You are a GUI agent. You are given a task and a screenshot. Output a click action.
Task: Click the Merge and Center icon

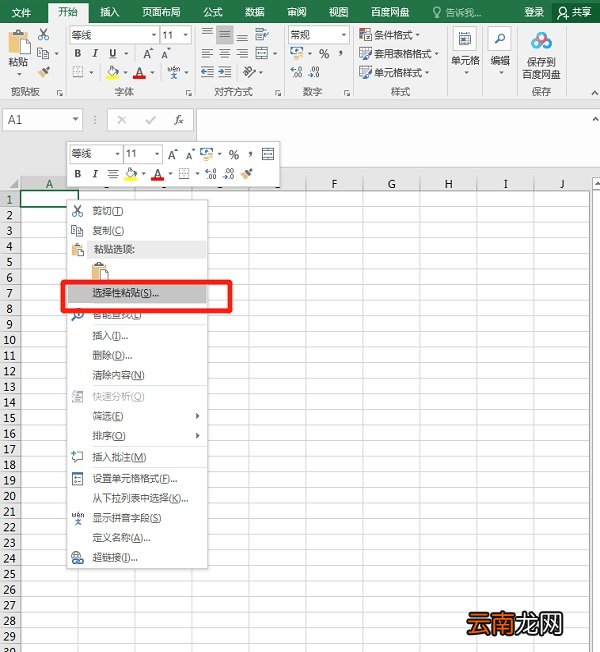[262, 53]
